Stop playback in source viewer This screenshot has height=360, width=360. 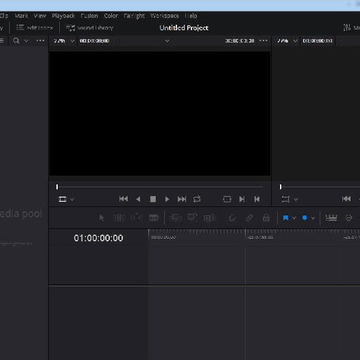point(153,199)
